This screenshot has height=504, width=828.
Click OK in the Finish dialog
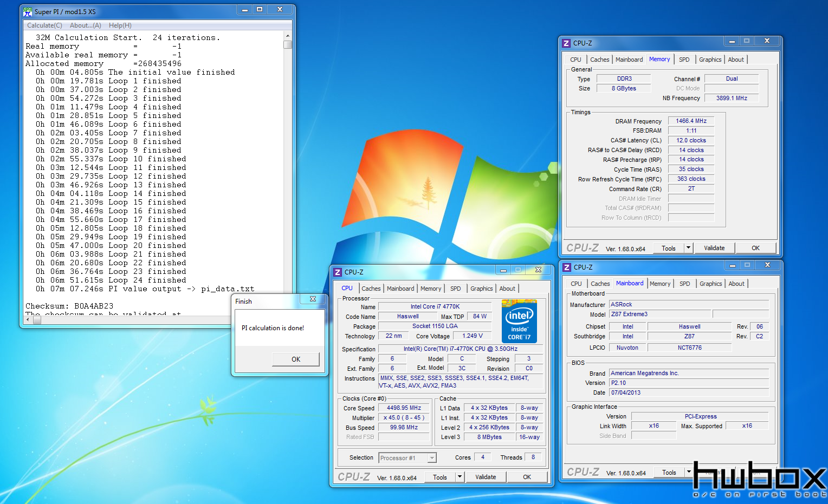tap(296, 359)
